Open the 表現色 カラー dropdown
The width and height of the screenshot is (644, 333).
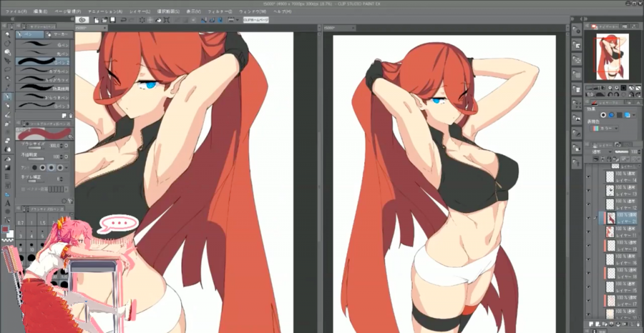(x=604, y=128)
